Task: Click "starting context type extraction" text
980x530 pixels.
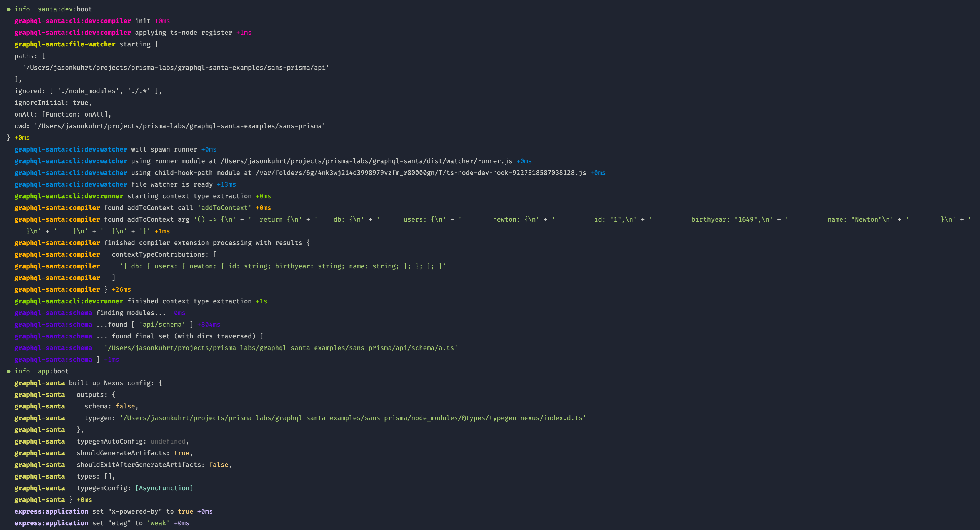Action: (x=189, y=196)
